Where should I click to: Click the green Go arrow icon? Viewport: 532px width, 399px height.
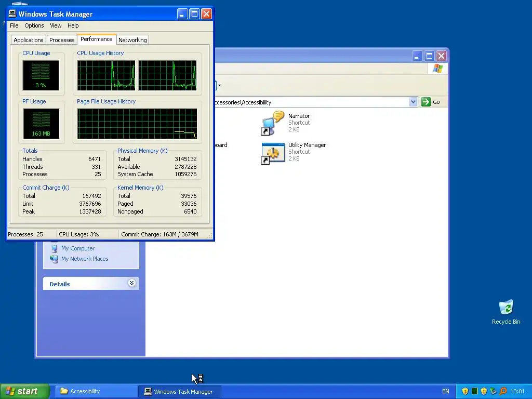pos(426,102)
